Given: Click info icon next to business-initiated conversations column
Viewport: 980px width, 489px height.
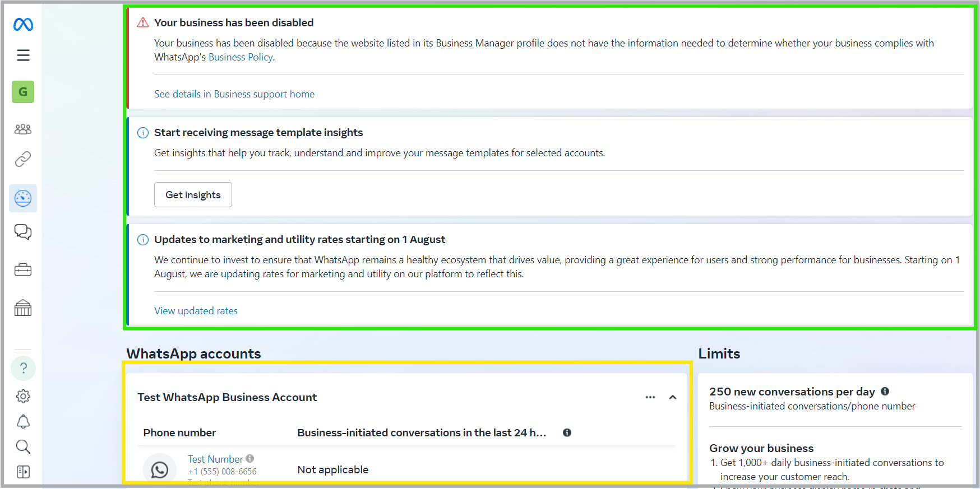Looking at the screenshot, I should [x=567, y=432].
